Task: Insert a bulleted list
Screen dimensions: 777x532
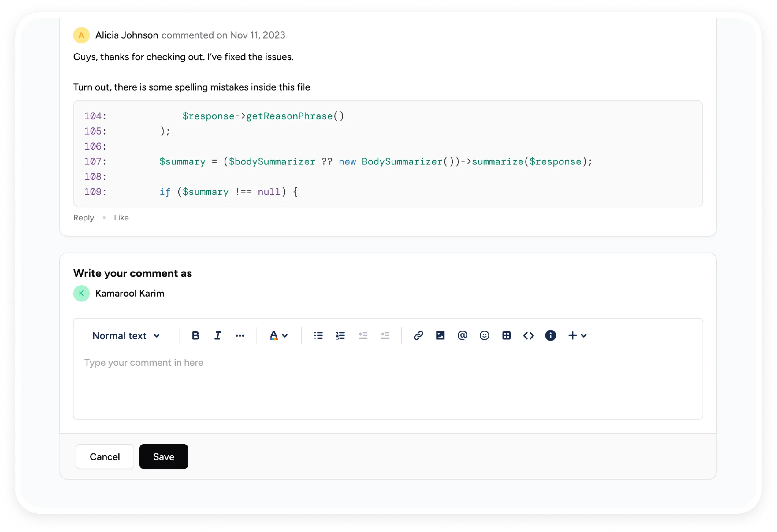Action: 318,335
